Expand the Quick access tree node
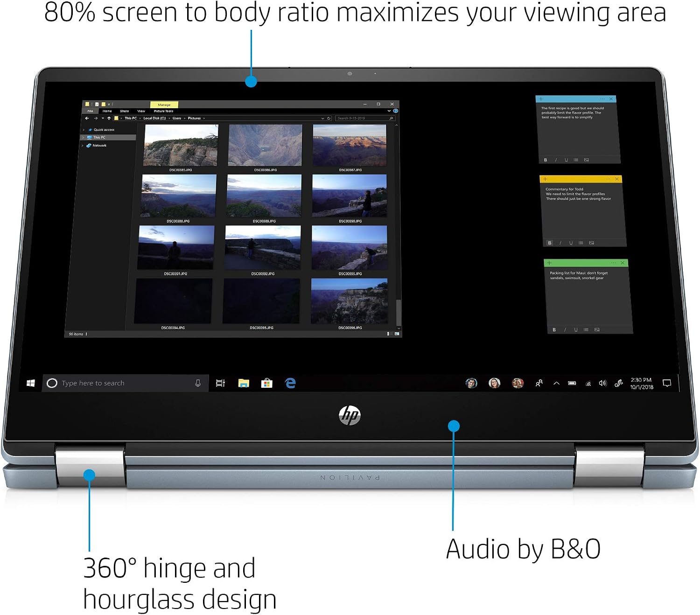 (84, 130)
